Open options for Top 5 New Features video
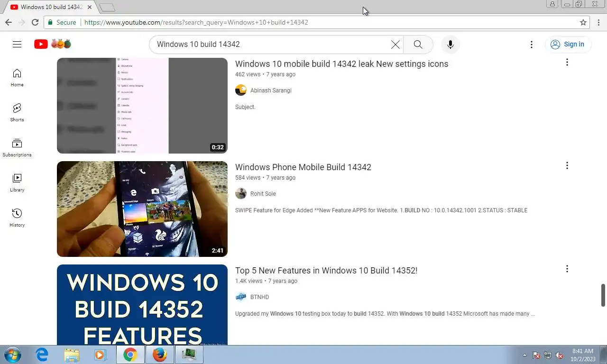 (567, 269)
